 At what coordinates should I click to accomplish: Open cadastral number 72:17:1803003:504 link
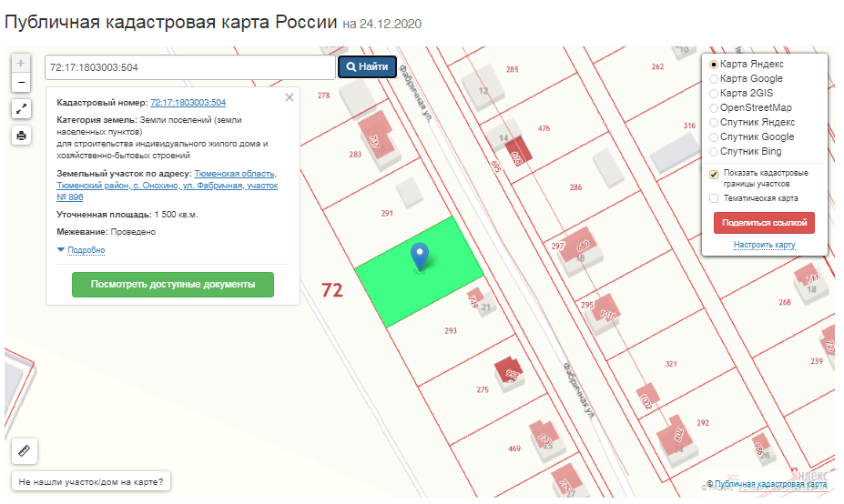[188, 103]
